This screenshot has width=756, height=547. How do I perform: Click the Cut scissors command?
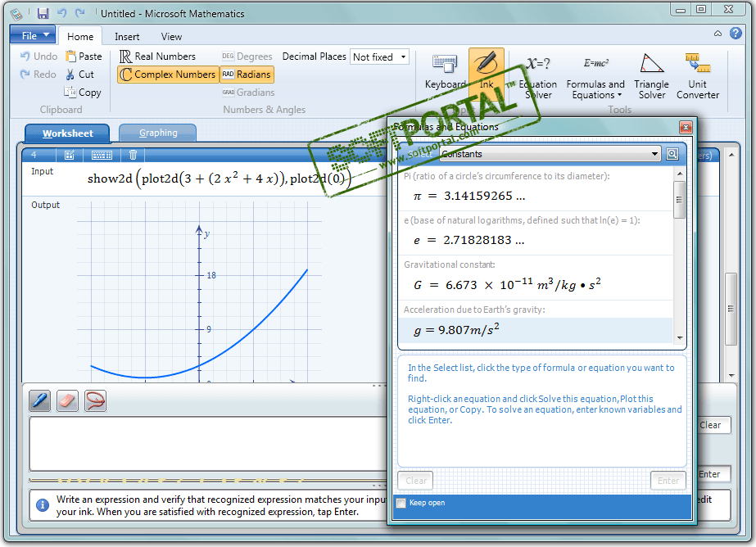pyautogui.click(x=80, y=75)
